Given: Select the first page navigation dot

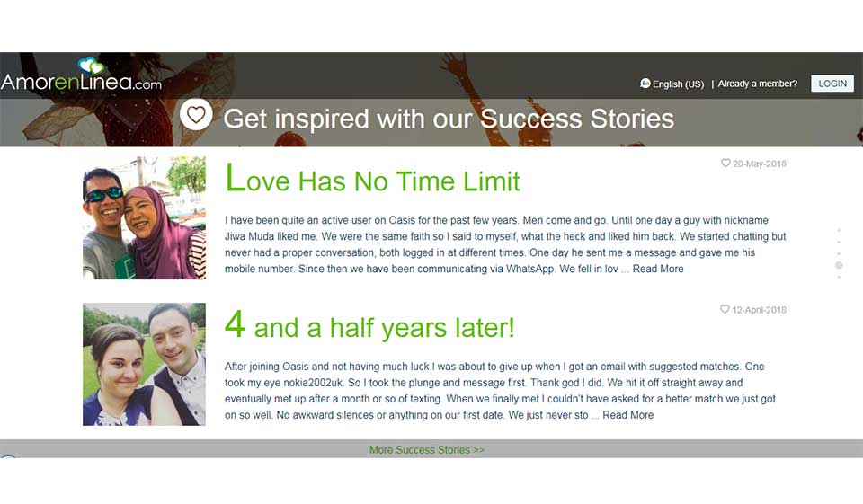Looking at the screenshot, I should 839,231.
